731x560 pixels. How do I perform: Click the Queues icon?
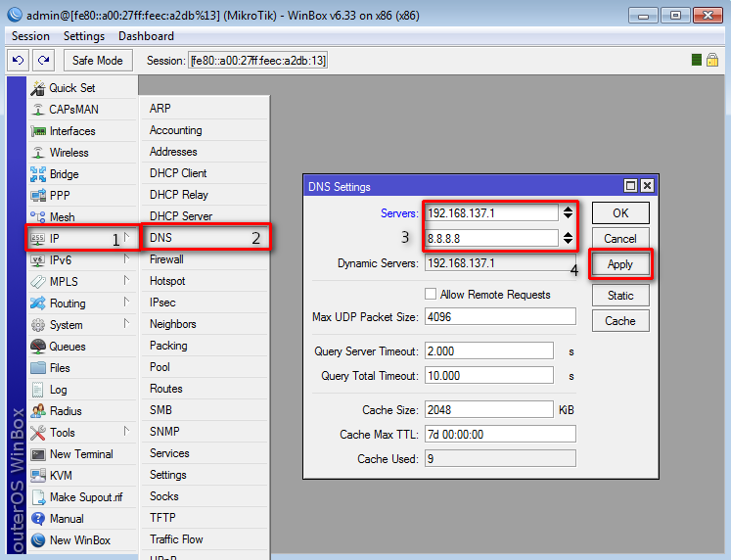[38, 346]
